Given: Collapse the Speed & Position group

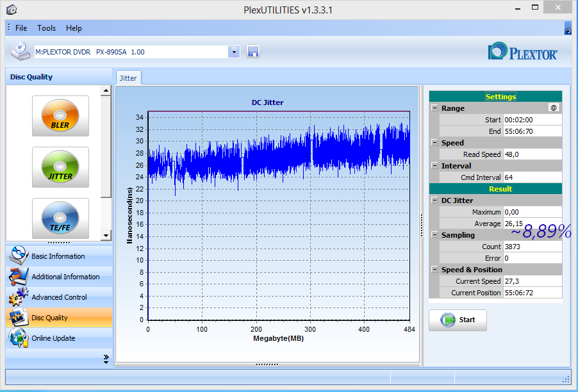Looking at the screenshot, I should coord(435,269).
